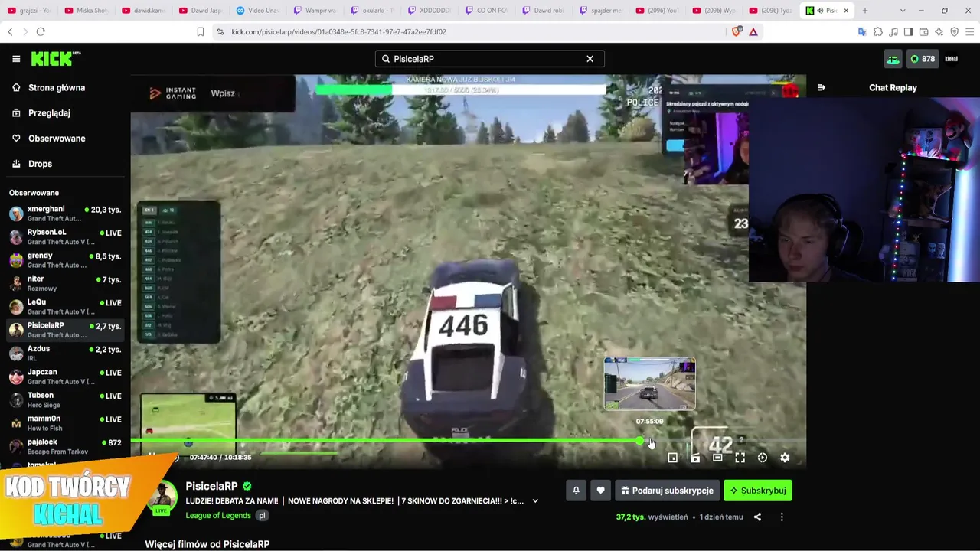Open Leo AI sparkle icon
The height and width of the screenshot is (551, 980).
(939, 31)
